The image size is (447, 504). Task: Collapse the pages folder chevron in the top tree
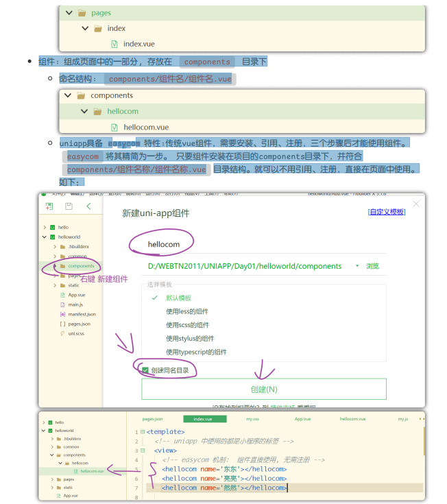point(69,13)
